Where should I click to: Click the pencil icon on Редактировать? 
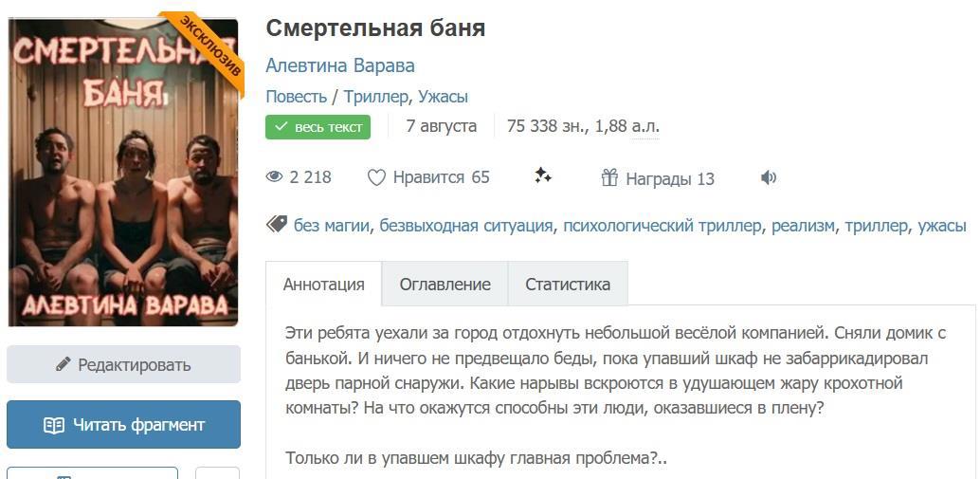[64, 364]
